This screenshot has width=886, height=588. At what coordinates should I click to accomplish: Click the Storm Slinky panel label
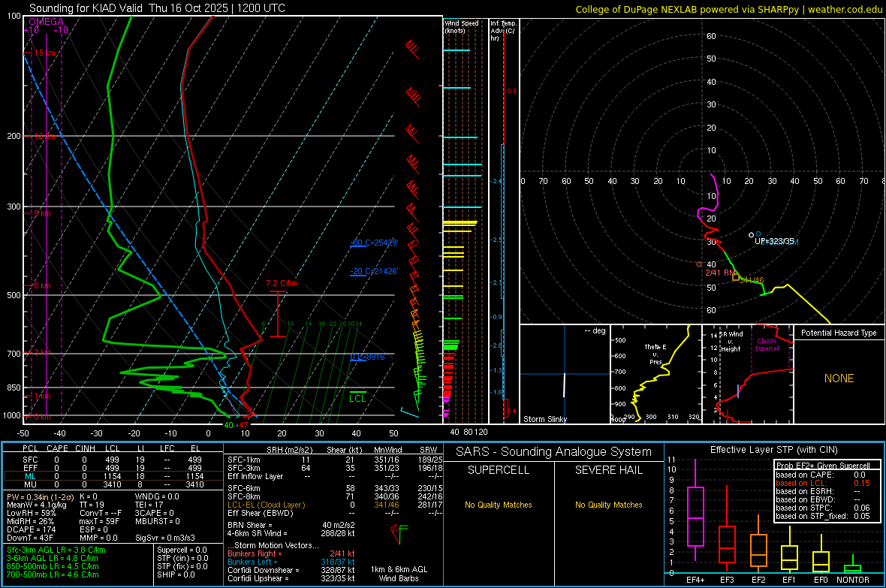pyautogui.click(x=544, y=419)
